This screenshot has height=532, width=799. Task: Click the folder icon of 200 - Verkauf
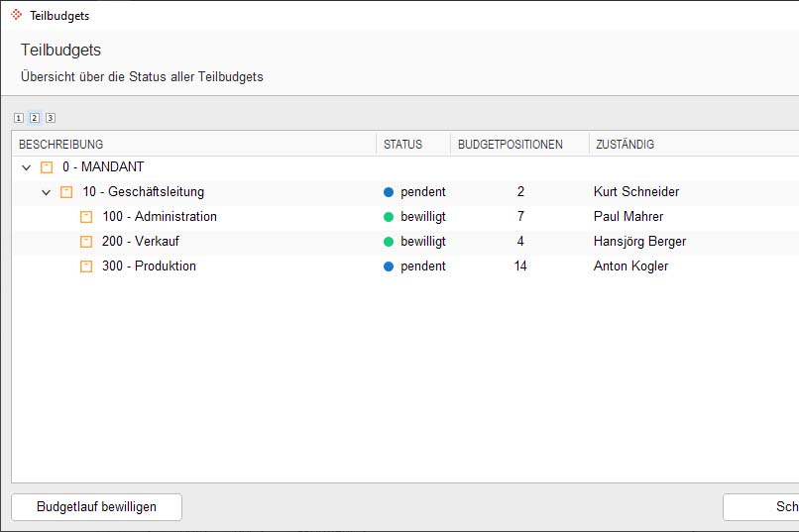tap(86, 242)
